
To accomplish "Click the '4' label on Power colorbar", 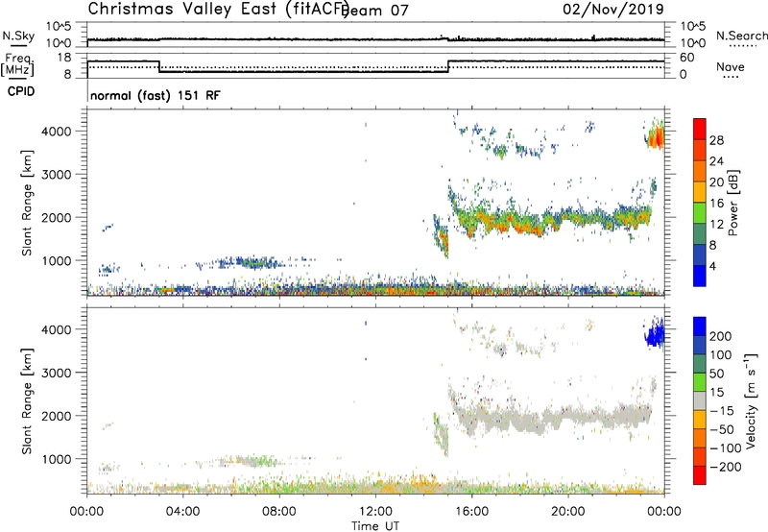I will (x=712, y=266).
